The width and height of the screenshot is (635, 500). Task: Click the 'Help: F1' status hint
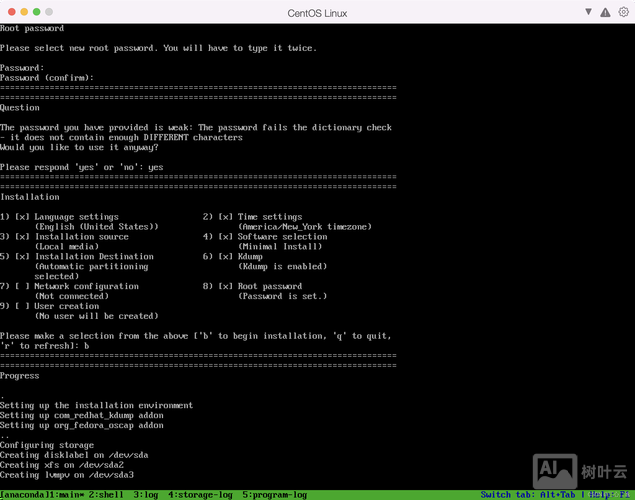[x=610, y=495]
